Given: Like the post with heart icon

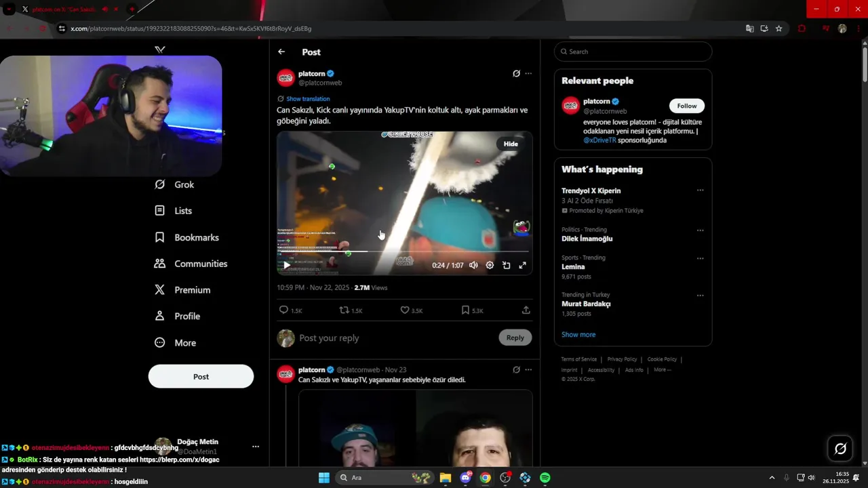Looking at the screenshot, I should click(x=411, y=310).
